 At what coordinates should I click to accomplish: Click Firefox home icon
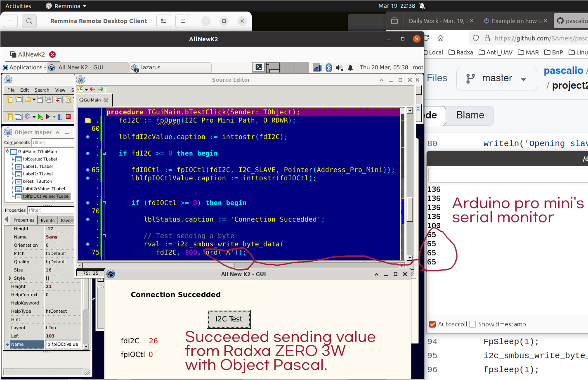coord(441,38)
